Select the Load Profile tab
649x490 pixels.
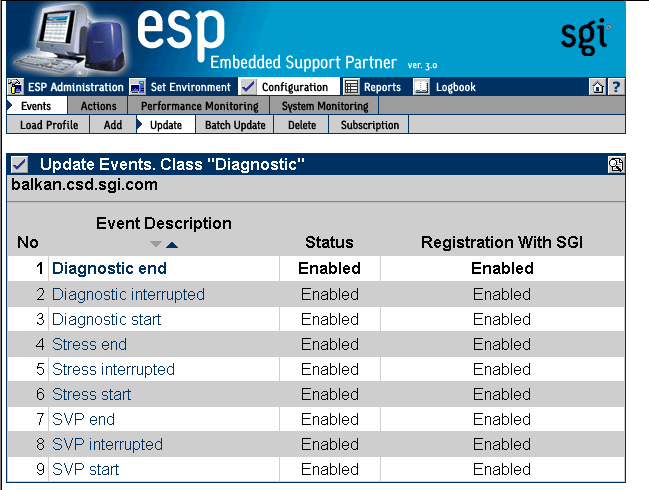click(49, 125)
